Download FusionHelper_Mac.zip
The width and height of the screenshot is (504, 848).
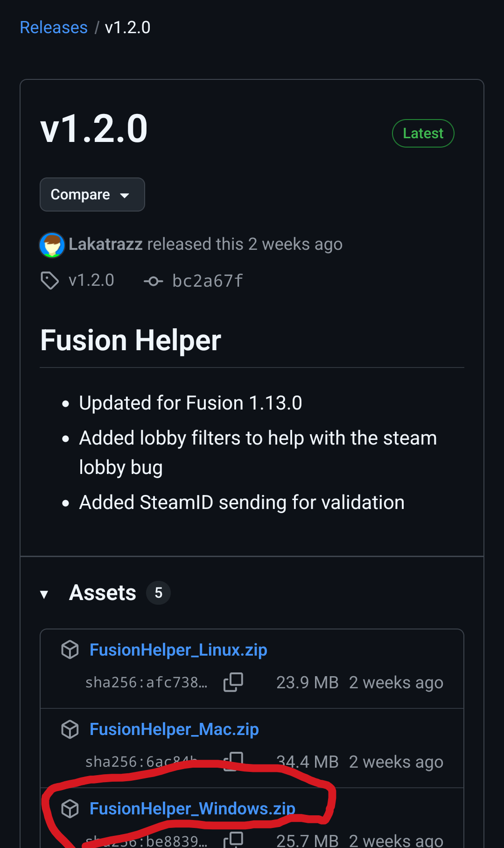[x=174, y=729]
